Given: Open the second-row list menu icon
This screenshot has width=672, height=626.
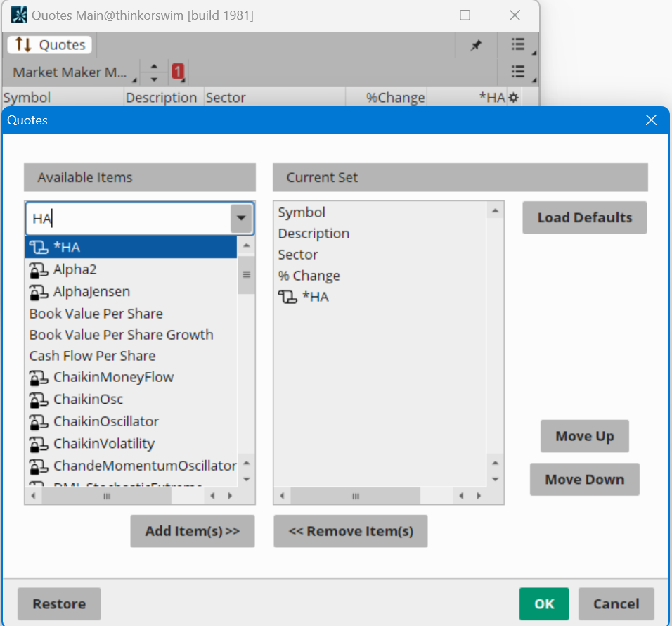Looking at the screenshot, I should [518, 71].
